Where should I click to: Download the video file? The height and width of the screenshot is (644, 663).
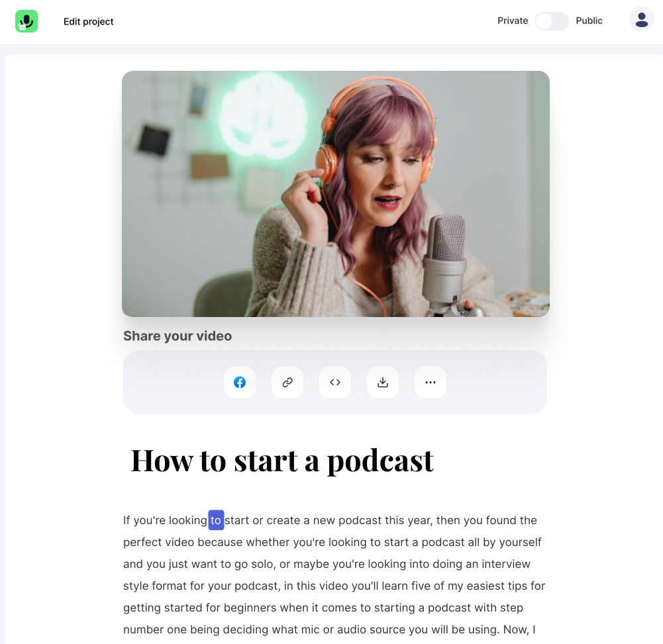pyautogui.click(x=383, y=383)
